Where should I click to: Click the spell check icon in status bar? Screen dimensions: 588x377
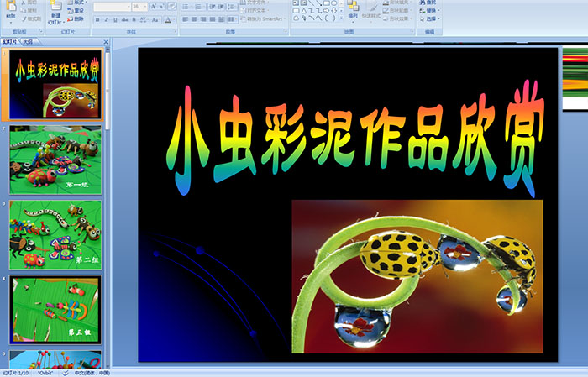(x=66, y=373)
